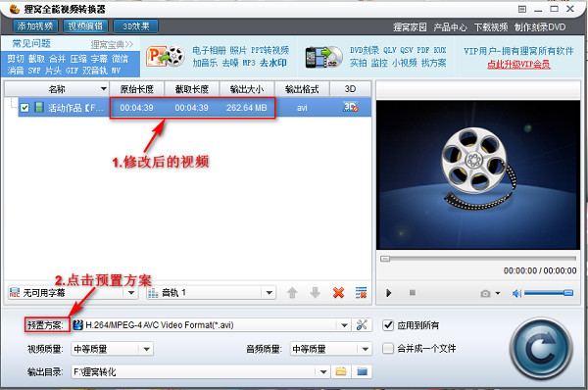Image resolution: width=588 pixels, height=390 pixels.
Task: Open the snapshot options arrow
Action: 498,293
